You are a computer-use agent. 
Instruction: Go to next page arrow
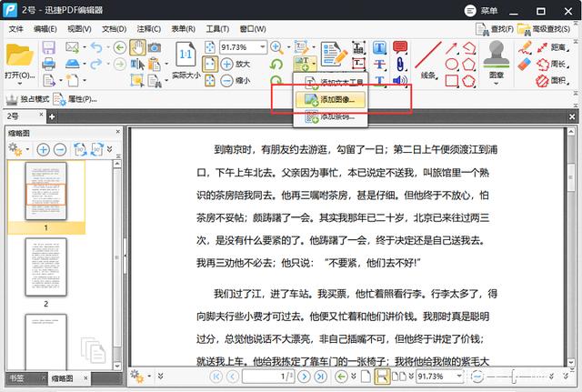click(304, 377)
